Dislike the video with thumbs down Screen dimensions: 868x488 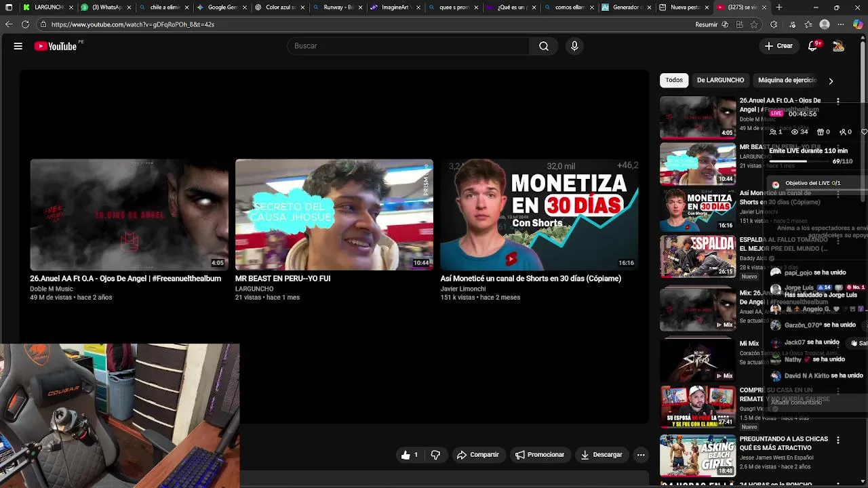click(435, 455)
